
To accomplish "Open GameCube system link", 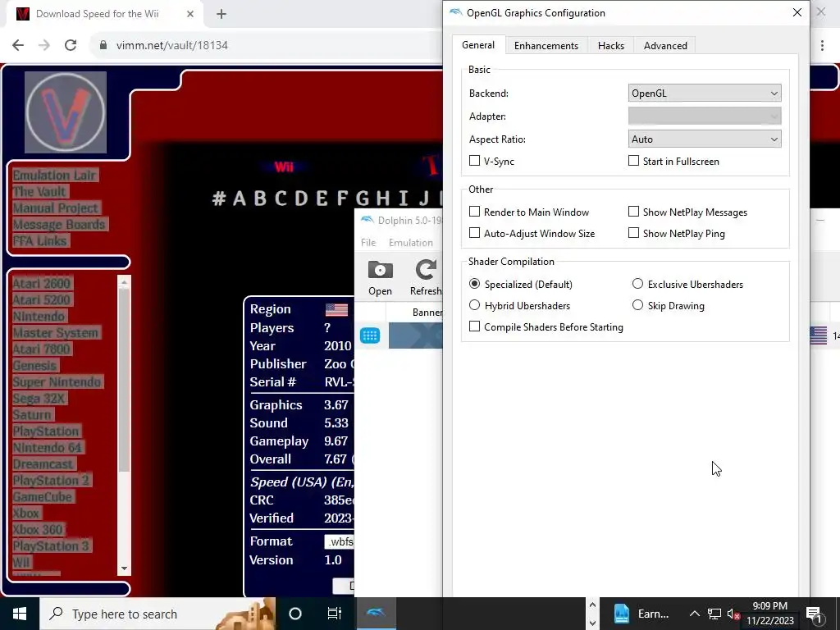I will [43, 496].
